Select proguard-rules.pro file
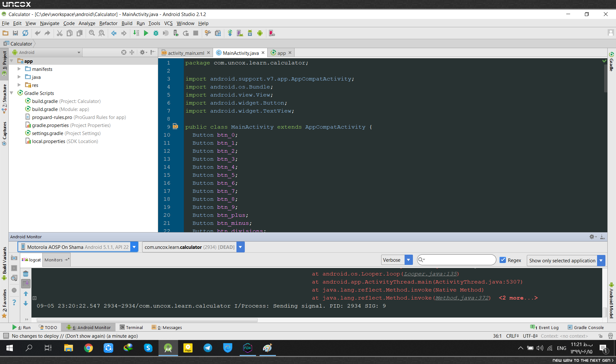The image size is (616, 364). [75, 117]
